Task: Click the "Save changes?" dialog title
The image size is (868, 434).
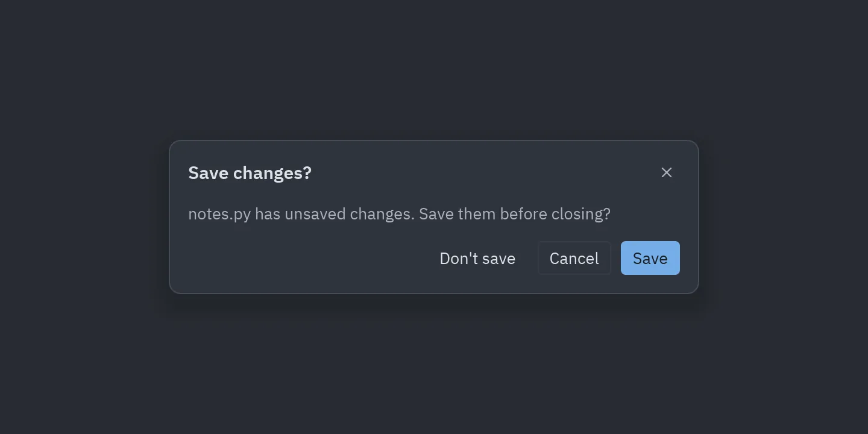Action: point(250,173)
